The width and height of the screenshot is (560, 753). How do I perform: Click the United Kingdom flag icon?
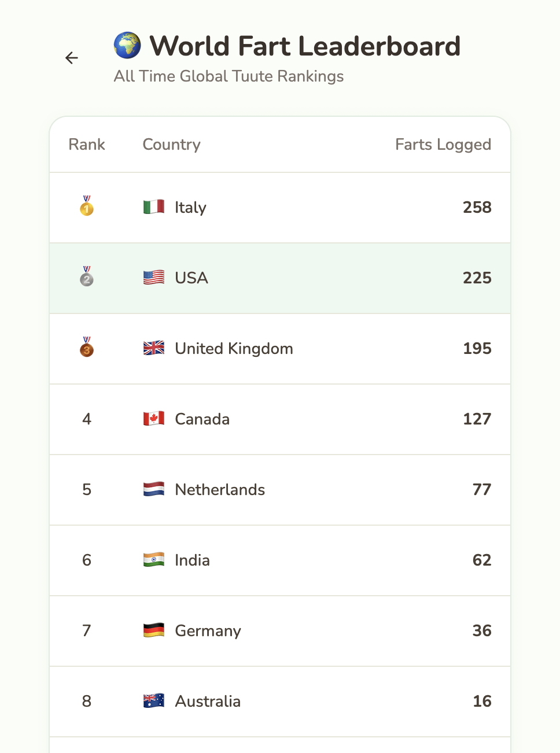(x=154, y=348)
